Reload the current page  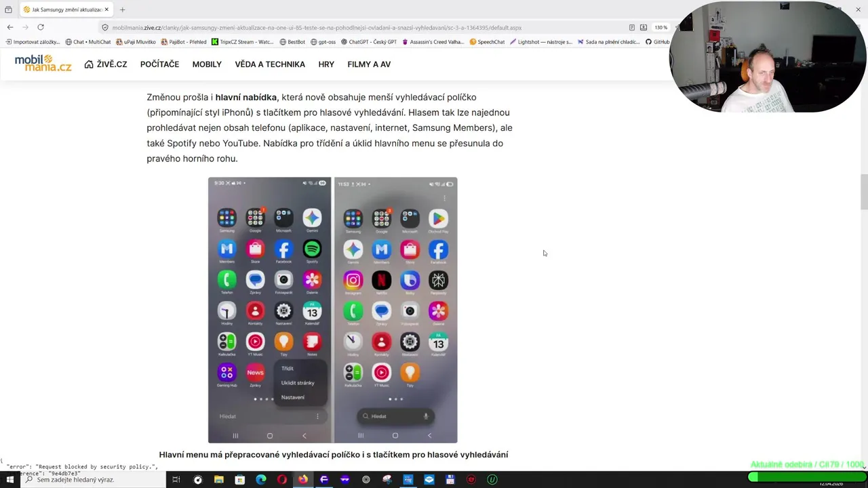point(41,27)
